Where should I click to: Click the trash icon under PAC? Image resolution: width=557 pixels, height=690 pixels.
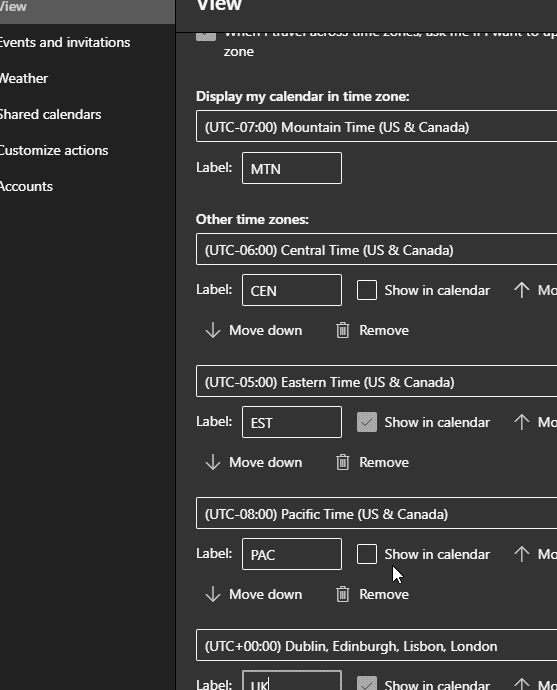pyautogui.click(x=343, y=594)
